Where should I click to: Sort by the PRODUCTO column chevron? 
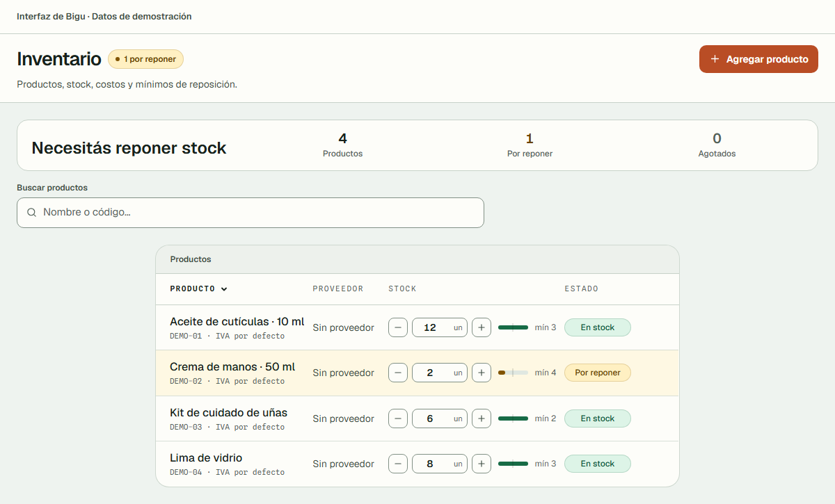(x=224, y=289)
